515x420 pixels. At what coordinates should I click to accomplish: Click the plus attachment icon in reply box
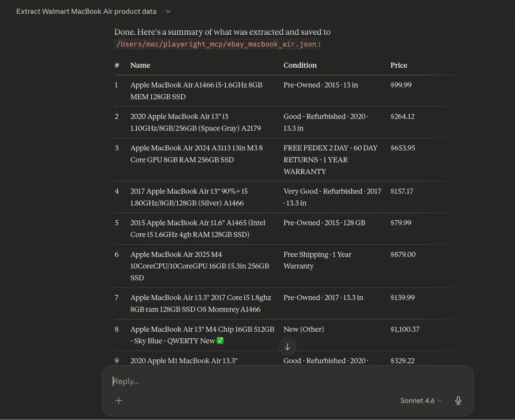tap(119, 401)
